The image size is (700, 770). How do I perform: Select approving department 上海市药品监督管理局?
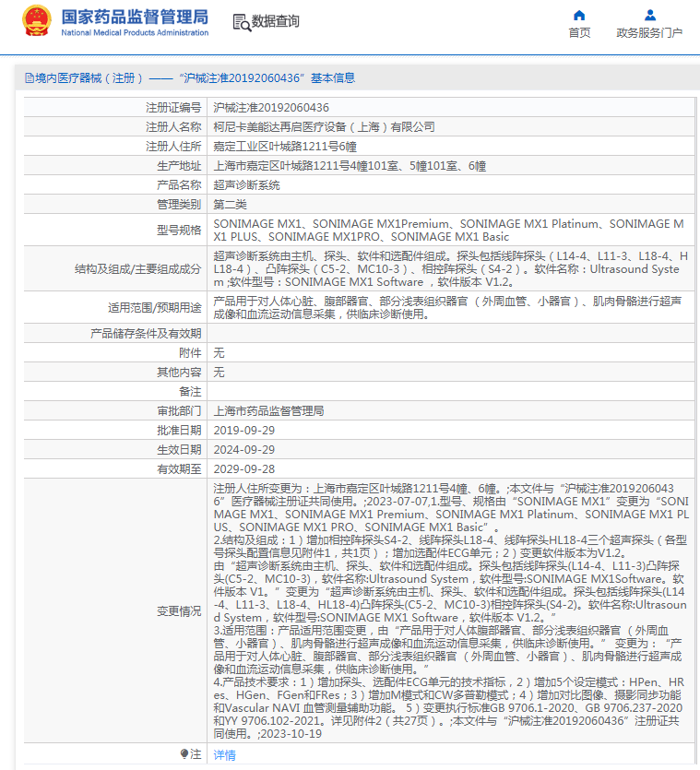tap(268, 411)
